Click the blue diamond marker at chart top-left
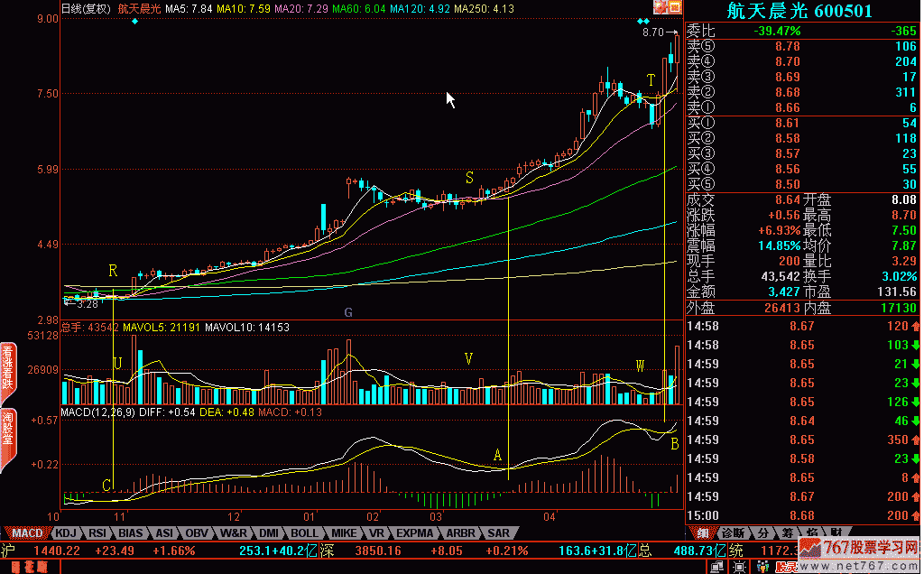Image resolution: width=924 pixels, height=574 pixels. [x=134, y=21]
